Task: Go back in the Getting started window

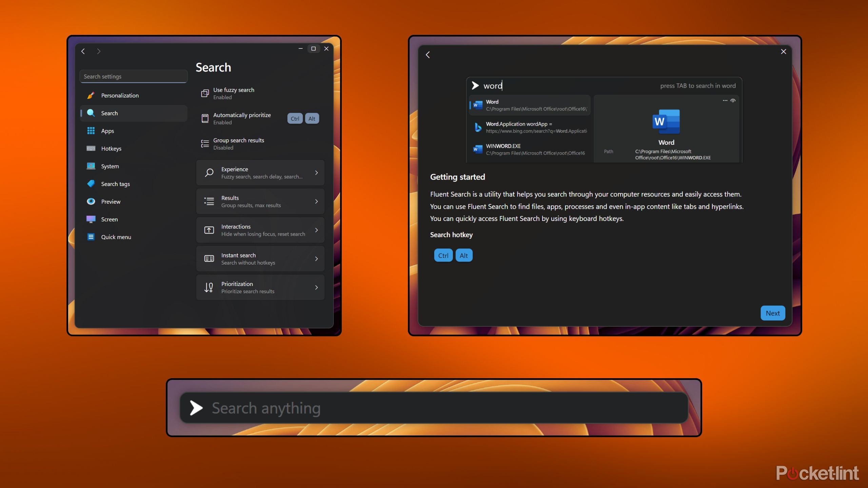Action: click(x=428, y=55)
